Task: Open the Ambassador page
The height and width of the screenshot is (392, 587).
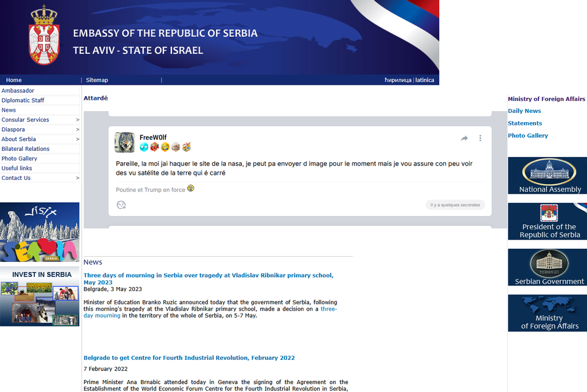Action: 18,91
